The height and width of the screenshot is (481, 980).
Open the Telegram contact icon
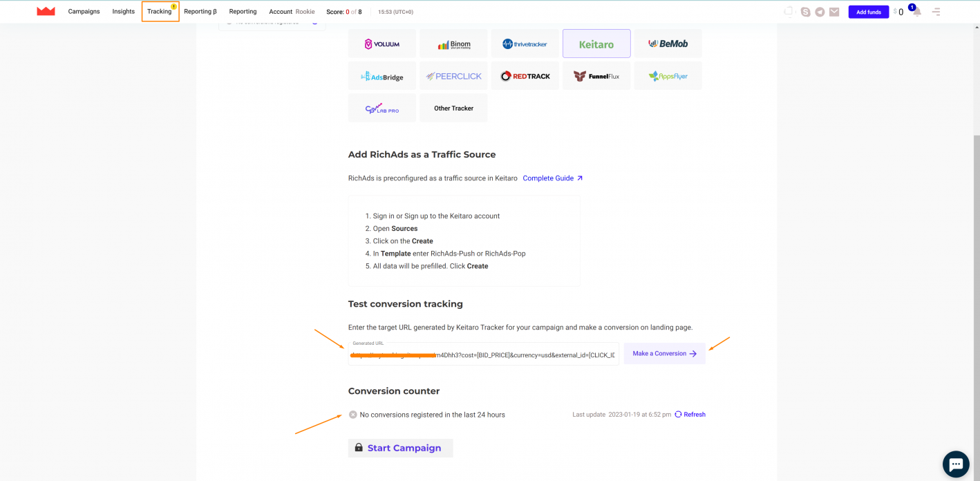[x=820, y=12]
